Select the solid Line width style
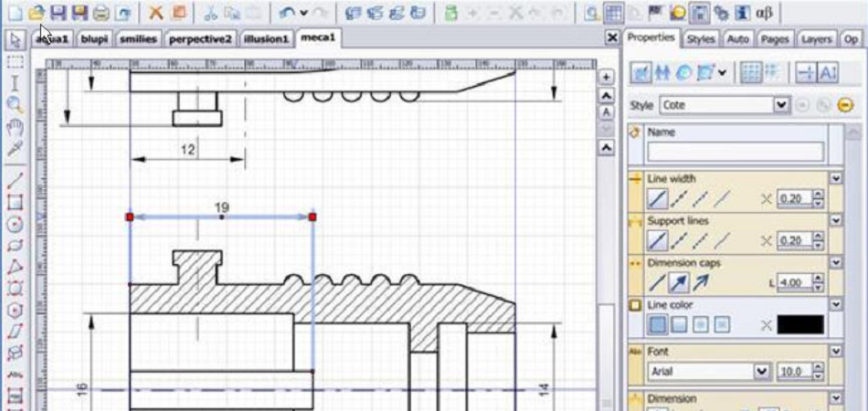The width and height of the screenshot is (868, 411). [657, 197]
